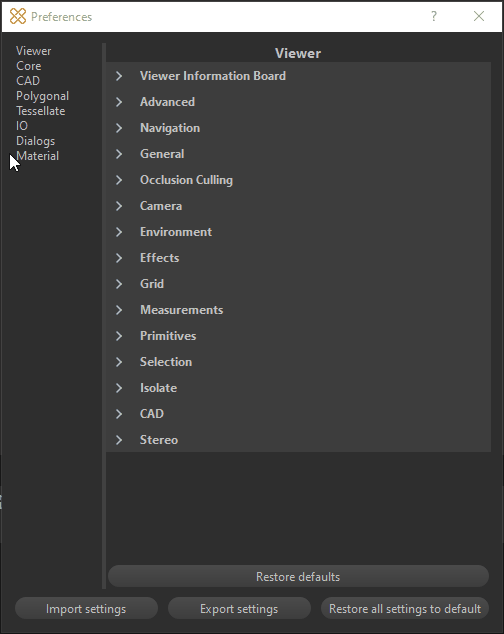Viewport: 504px width, 634px height.
Task: Click the Stereo section label
Action: [159, 440]
